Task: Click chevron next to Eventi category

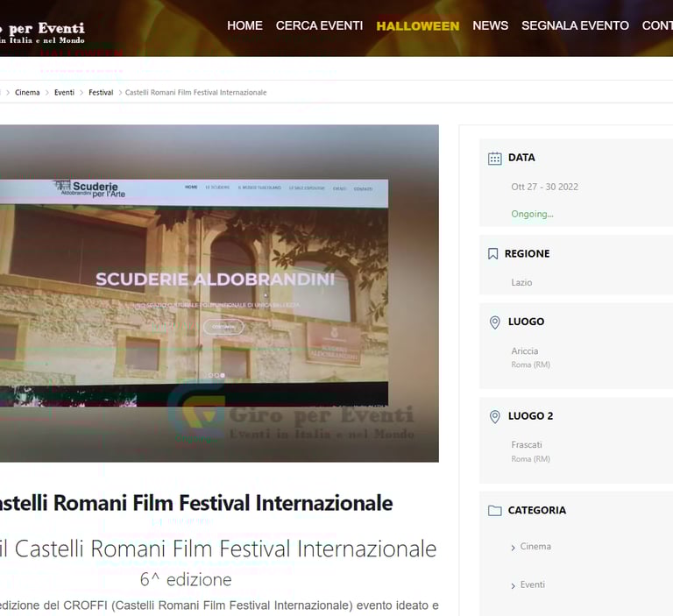Action: pyautogui.click(x=513, y=586)
